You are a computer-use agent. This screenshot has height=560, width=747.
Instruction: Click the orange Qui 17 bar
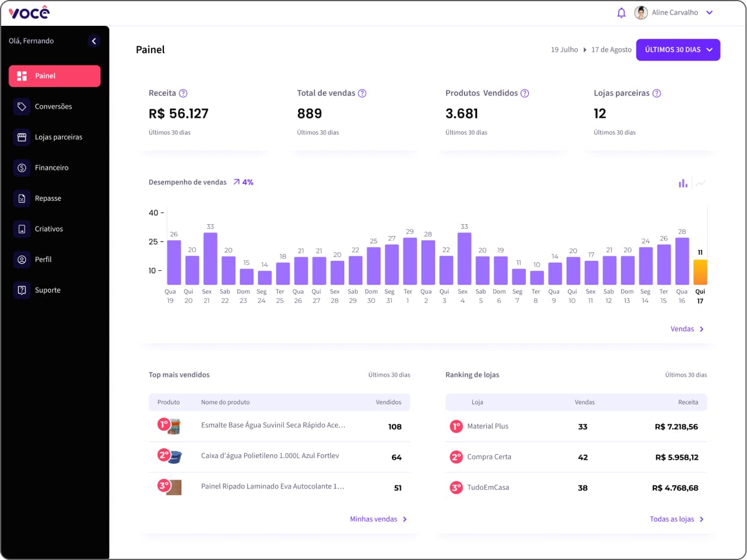click(x=700, y=272)
